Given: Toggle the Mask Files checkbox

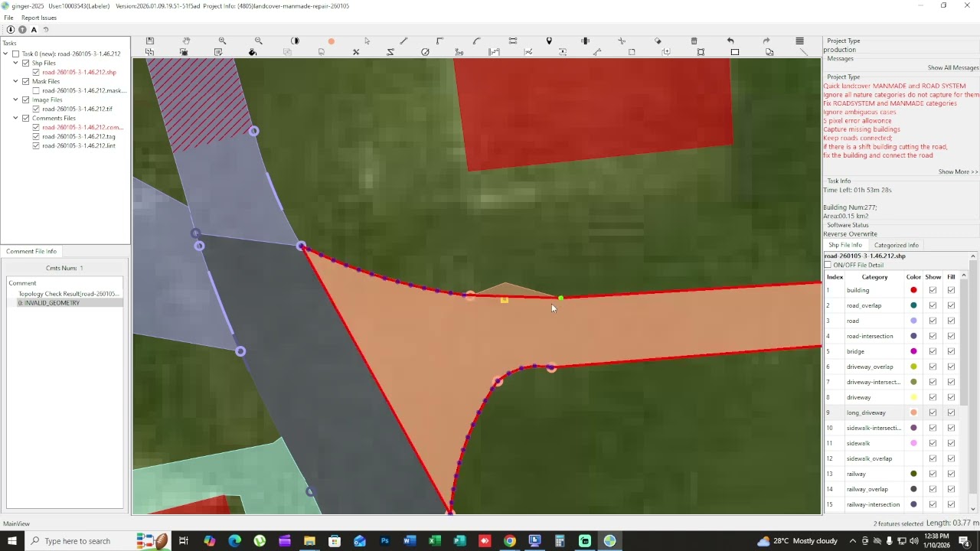Looking at the screenshot, I should (x=26, y=81).
